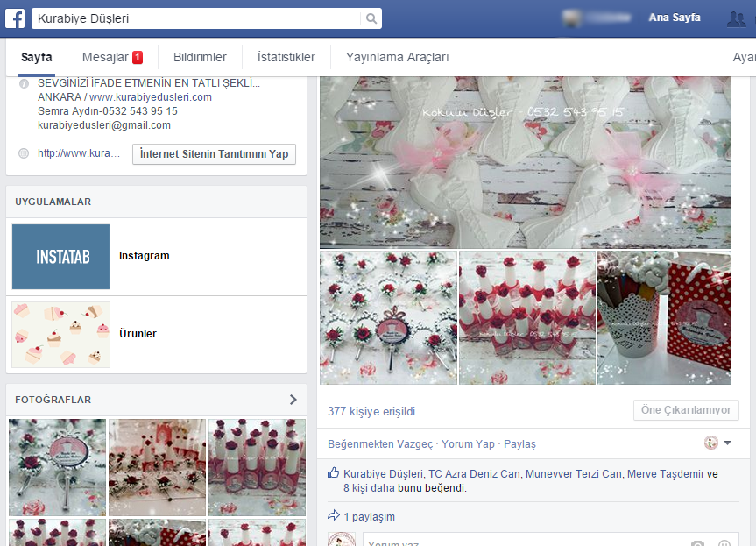Viewport: 756px width, 546px height.
Task: Open the Ürünler cupcake app tile
Action: [60, 335]
